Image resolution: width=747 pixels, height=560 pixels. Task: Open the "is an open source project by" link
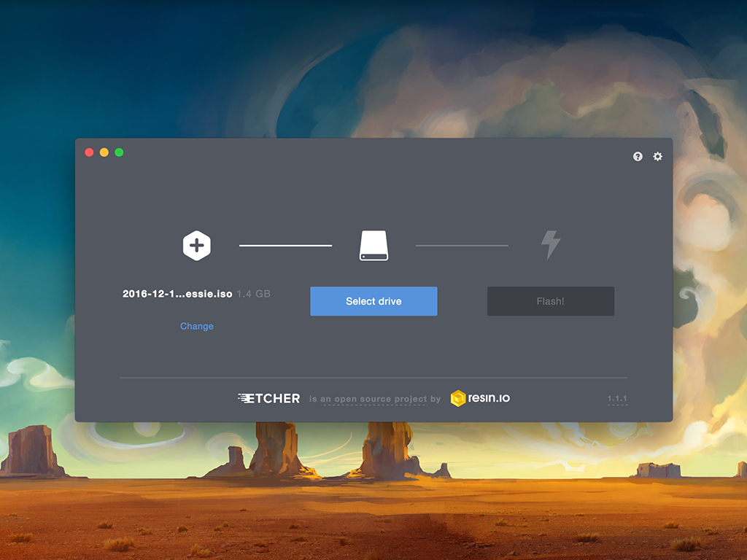click(375, 399)
